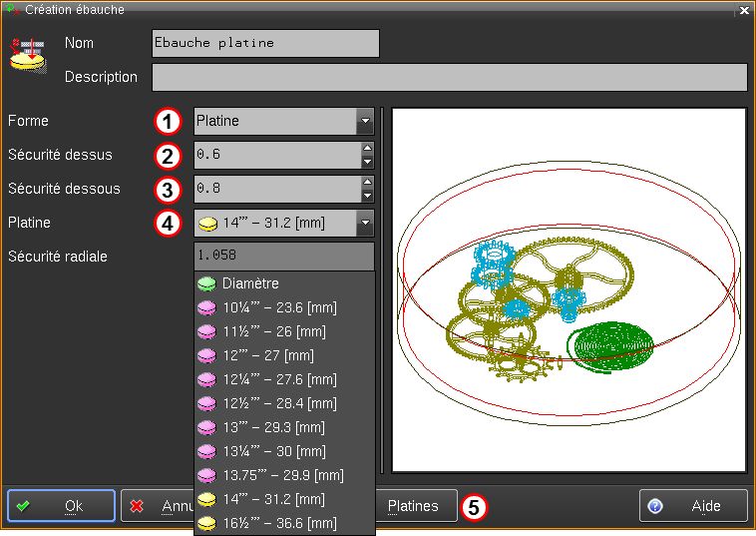Screen dimensions: 756x536
Task: Click the red cross icon on Annuler
Action: tap(137, 506)
